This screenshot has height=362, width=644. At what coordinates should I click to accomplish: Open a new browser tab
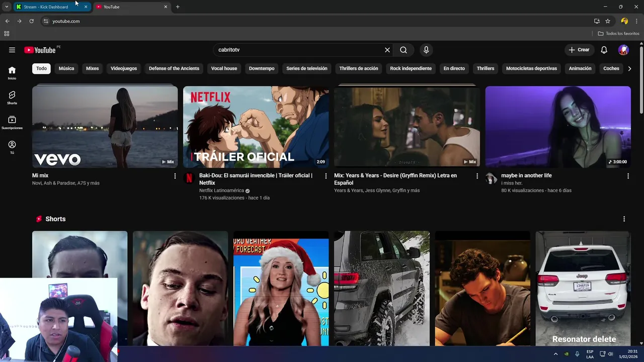pos(178,7)
